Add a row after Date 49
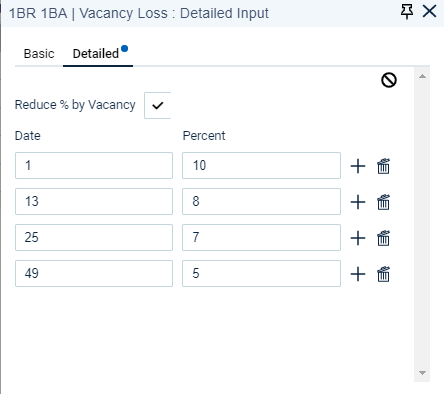 [x=358, y=274]
